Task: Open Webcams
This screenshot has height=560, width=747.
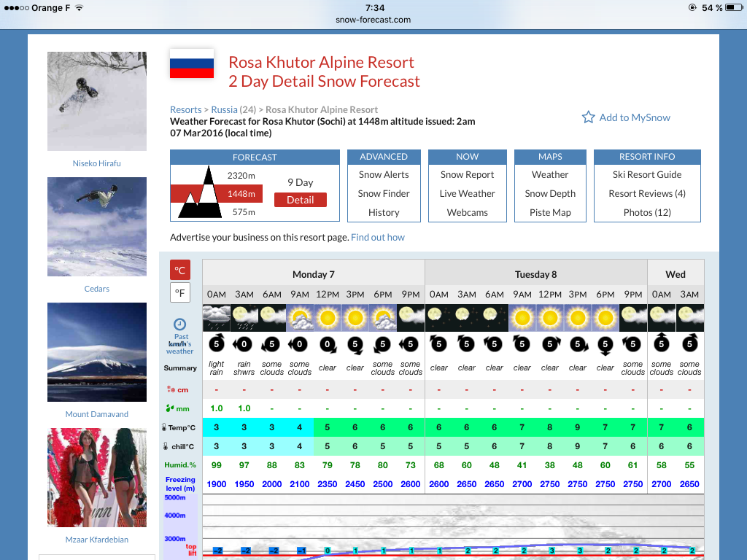Action: tap(467, 212)
